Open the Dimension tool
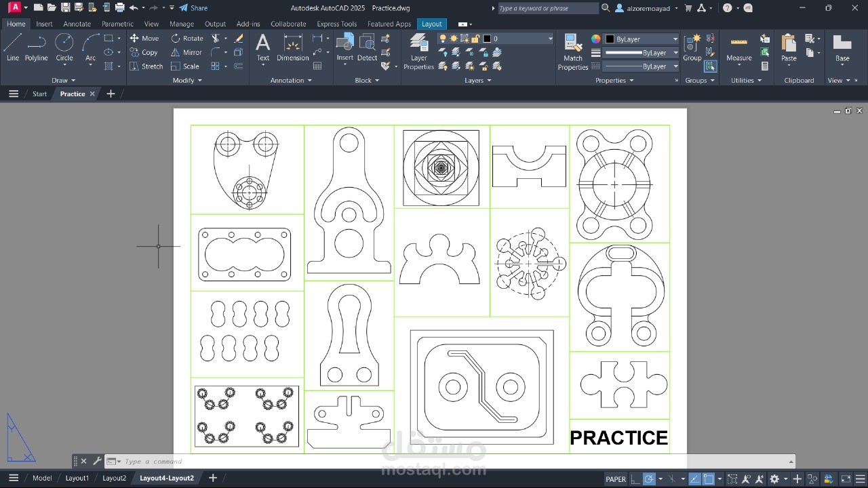Viewport: 868px width, 488px height. pos(293,47)
